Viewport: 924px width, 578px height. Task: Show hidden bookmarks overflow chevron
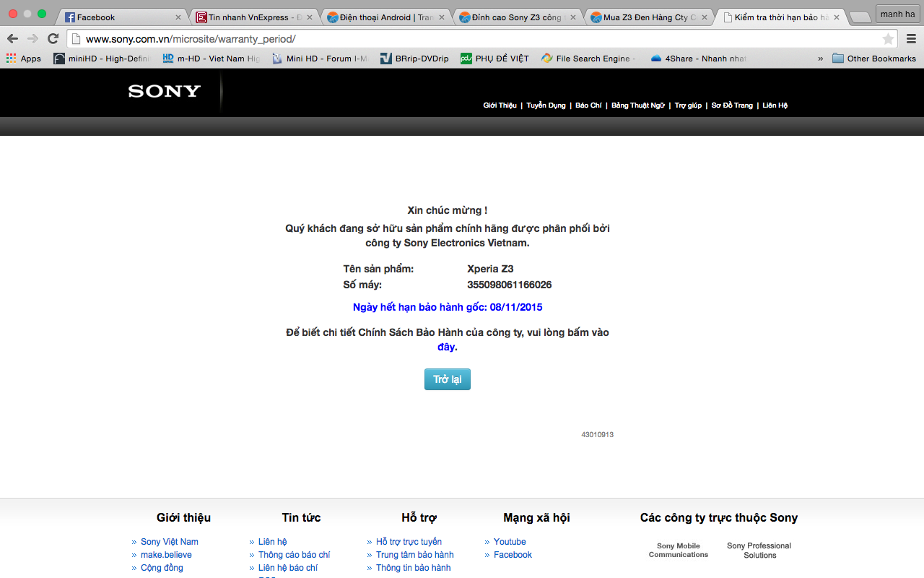pyautogui.click(x=820, y=59)
